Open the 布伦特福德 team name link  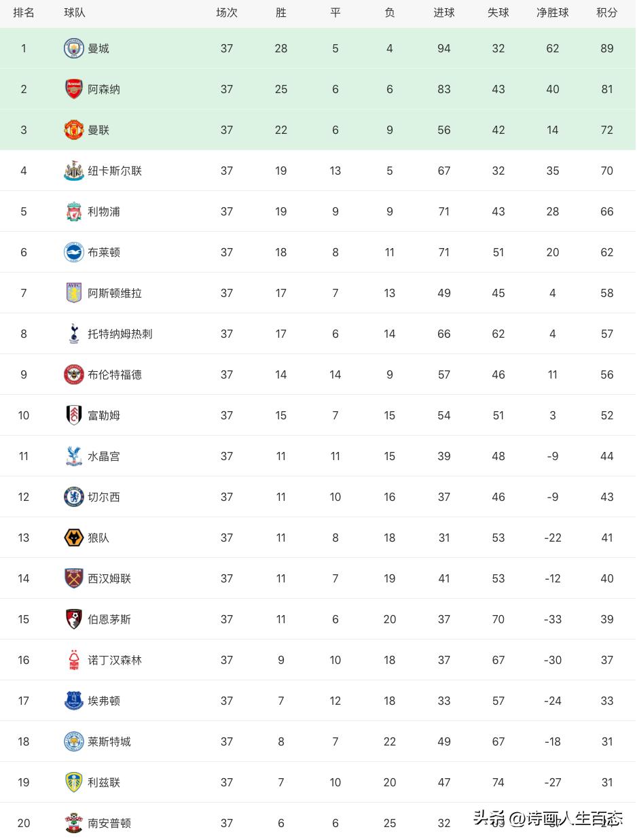pos(114,374)
